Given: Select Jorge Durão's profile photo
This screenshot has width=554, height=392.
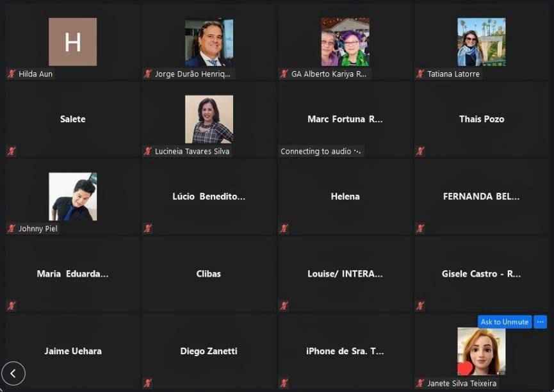Looking at the screenshot, I should click(209, 42).
